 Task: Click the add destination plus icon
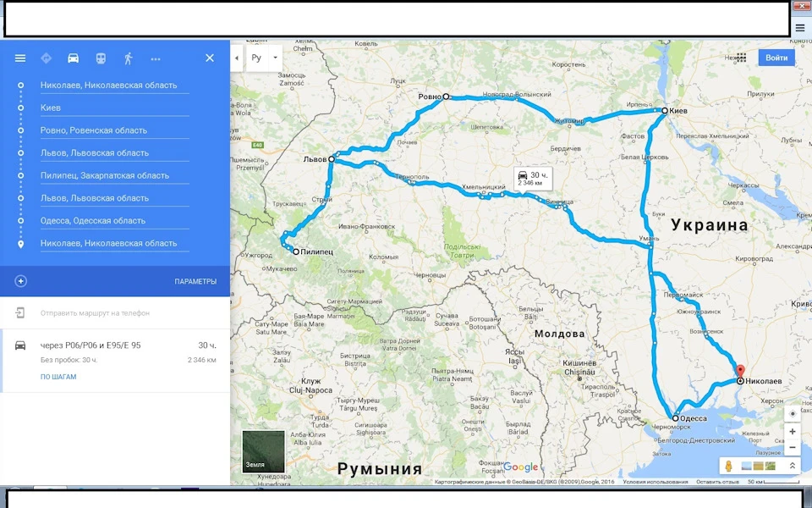coord(20,281)
